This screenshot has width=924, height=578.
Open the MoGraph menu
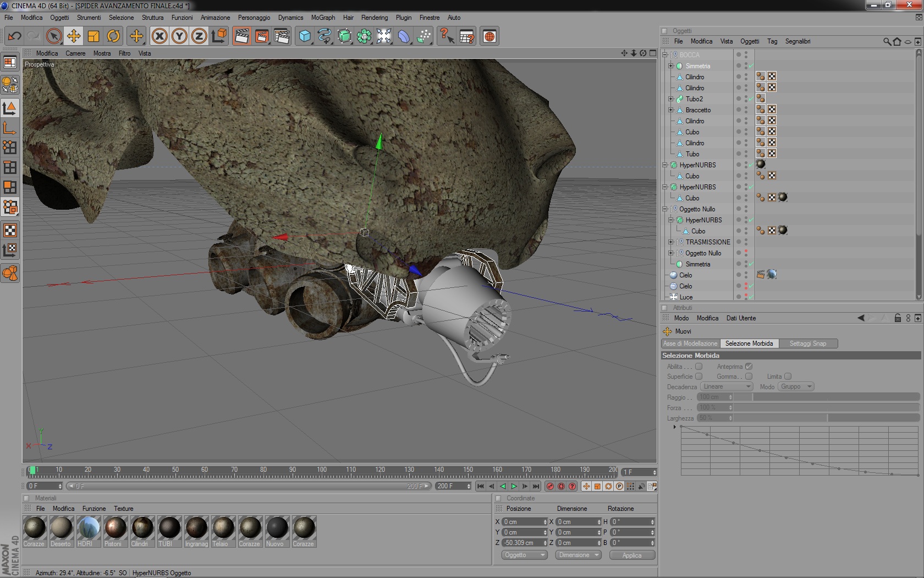[x=323, y=18]
